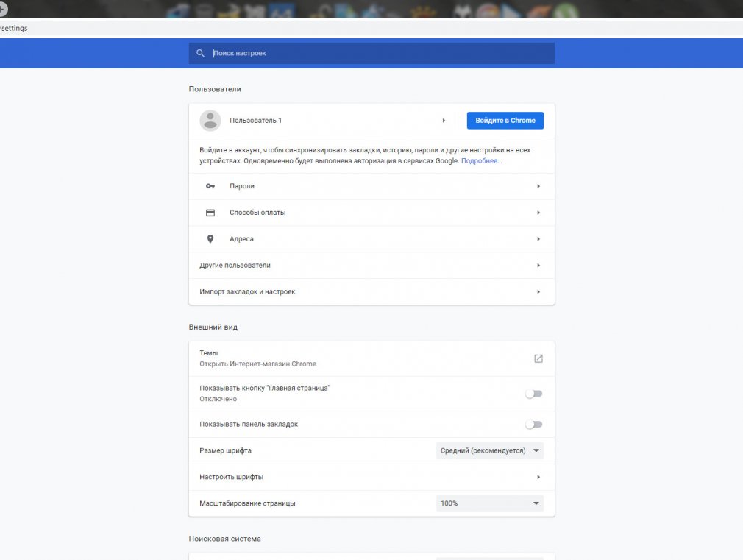This screenshot has width=743, height=560.
Task: Click the Пользователь 1 avatar icon
Action: [x=210, y=121]
